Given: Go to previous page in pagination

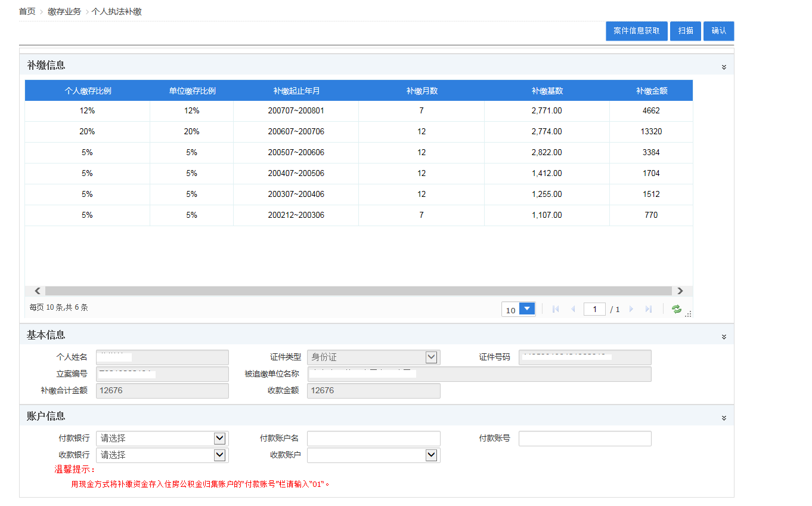Looking at the screenshot, I should tap(573, 309).
